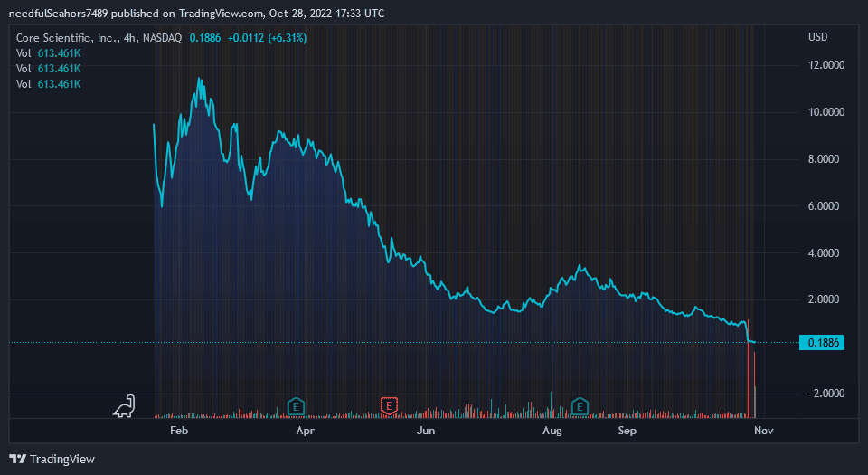Open the USD currency label
868x475 pixels.
[817, 37]
